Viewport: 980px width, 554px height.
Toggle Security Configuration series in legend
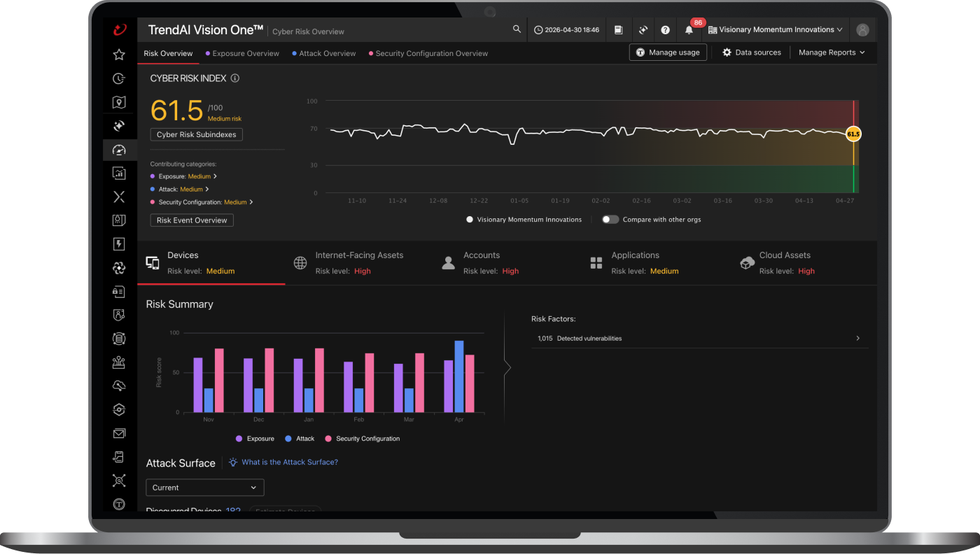[x=363, y=439]
